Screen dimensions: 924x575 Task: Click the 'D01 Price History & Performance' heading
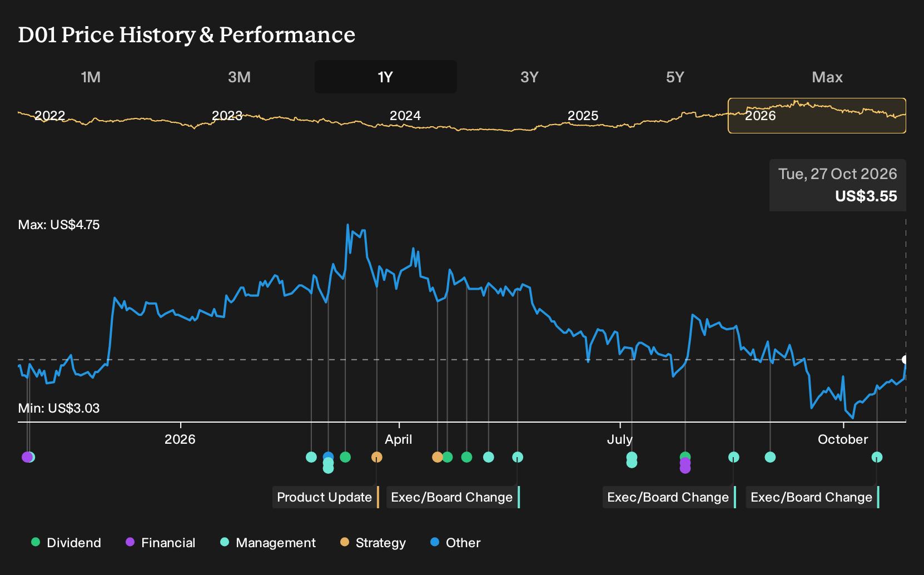[x=187, y=34]
